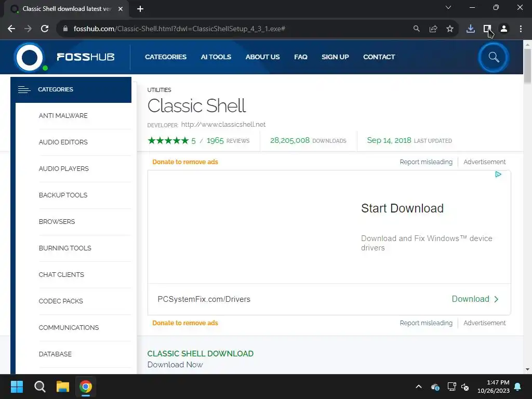Open network tray icon
Image resolution: width=532 pixels, height=399 pixels.
pos(451,387)
